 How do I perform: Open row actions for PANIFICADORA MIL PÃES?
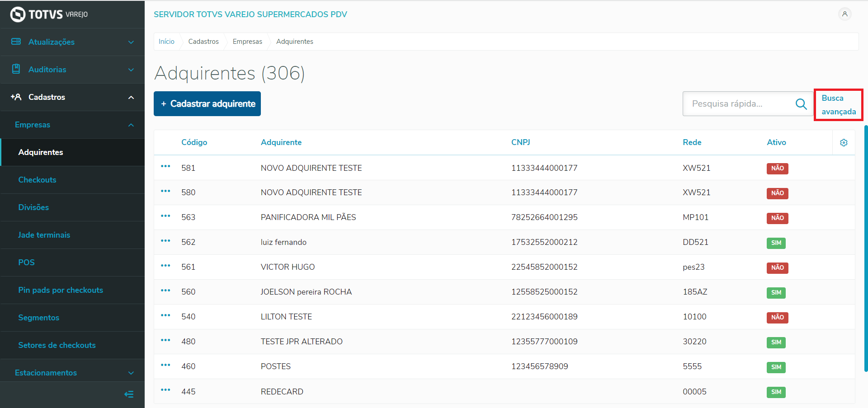[x=165, y=216]
